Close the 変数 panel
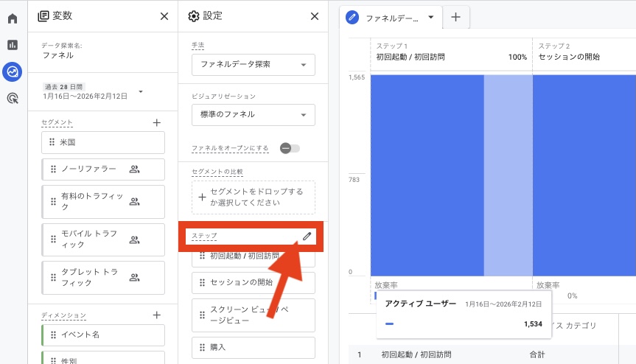Viewport: 636px width, 364px height. pos(164,16)
